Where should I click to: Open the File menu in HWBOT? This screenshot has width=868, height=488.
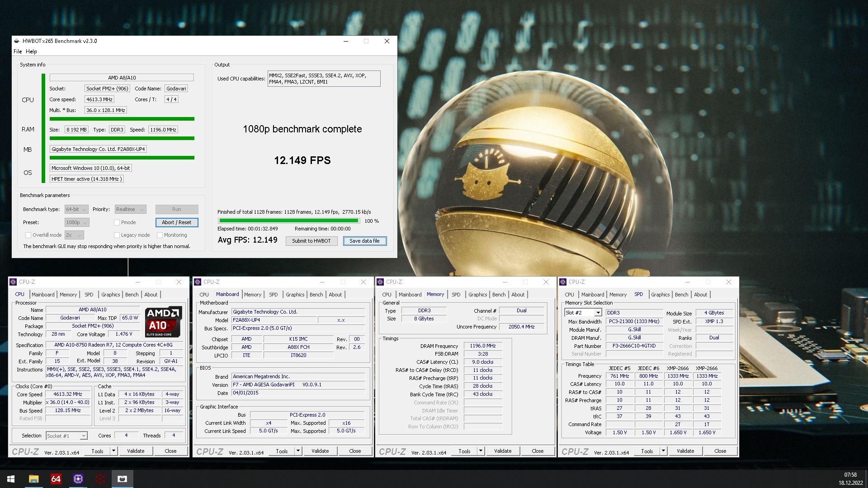18,51
